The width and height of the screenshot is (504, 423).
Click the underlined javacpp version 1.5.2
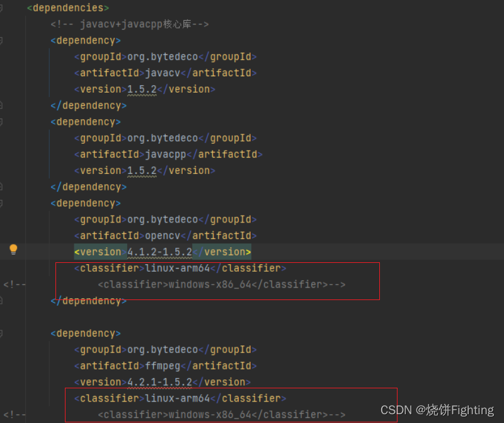141,170
